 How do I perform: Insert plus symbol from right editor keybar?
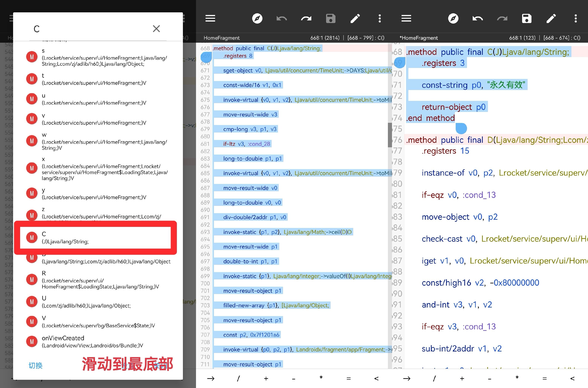[462, 378]
